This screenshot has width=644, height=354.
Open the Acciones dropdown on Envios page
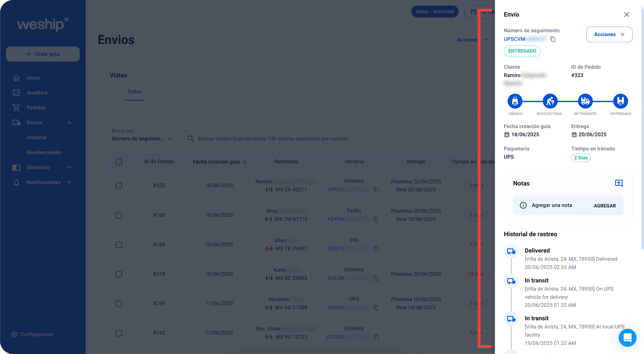pyautogui.click(x=472, y=40)
